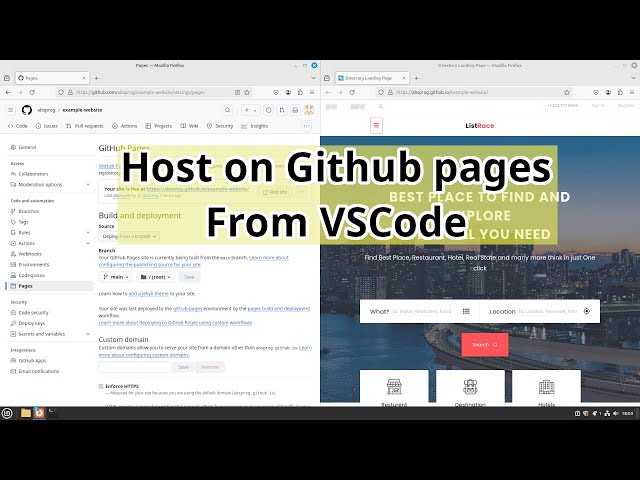
Task: Click the Location search input on ListRace
Action: [x=548, y=311]
